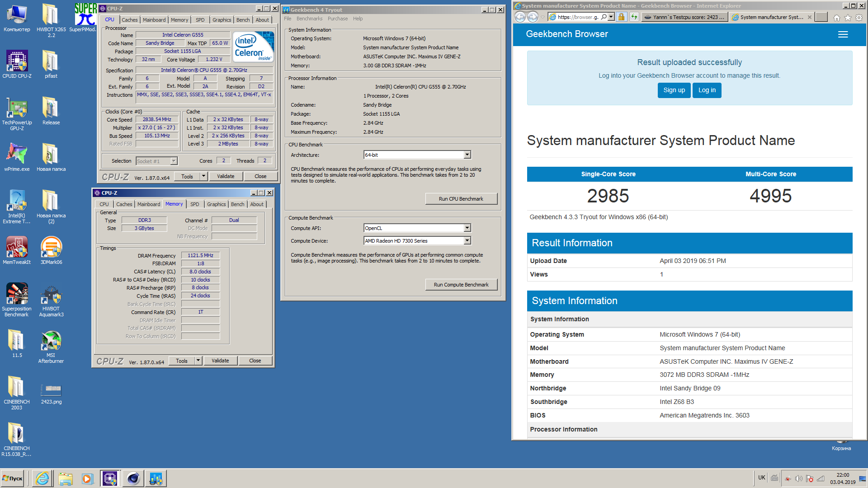The width and height of the screenshot is (868, 488).
Task: Click Run Compute Benchmark button
Action: [461, 285]
